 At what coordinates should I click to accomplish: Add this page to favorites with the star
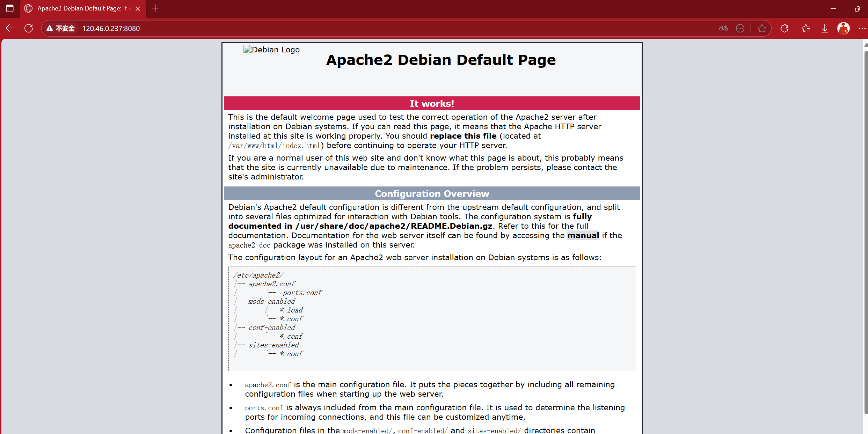(x=762, y=28)
